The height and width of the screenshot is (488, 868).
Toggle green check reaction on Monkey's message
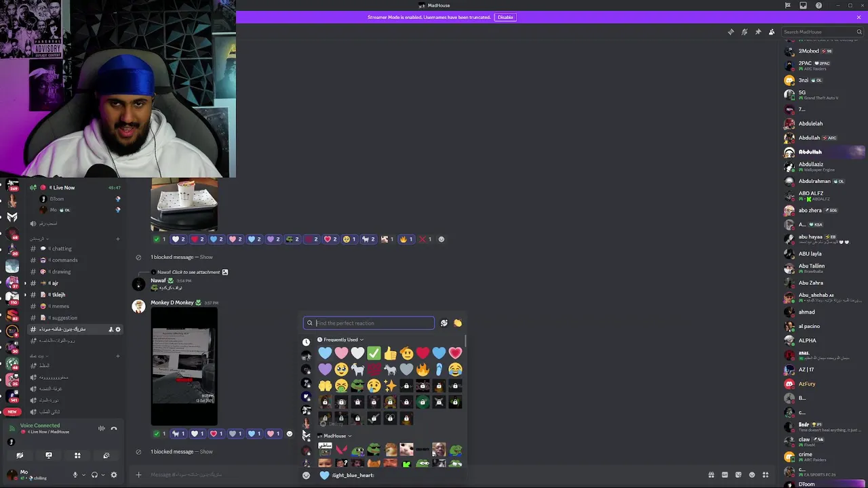(159, 434)
